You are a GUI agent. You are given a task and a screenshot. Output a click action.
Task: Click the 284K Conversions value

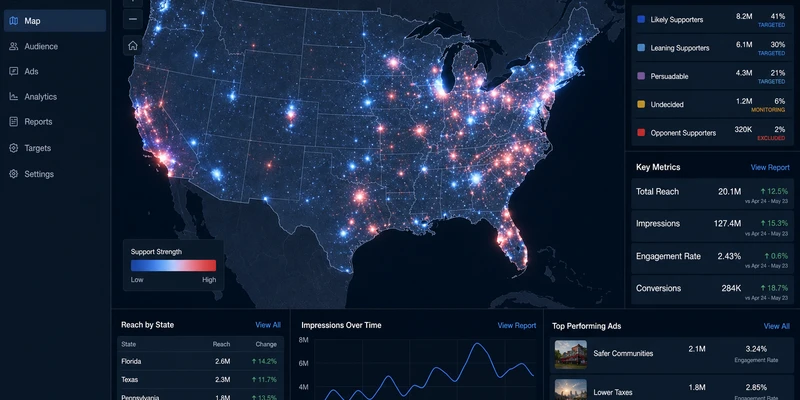pos(731,288)
